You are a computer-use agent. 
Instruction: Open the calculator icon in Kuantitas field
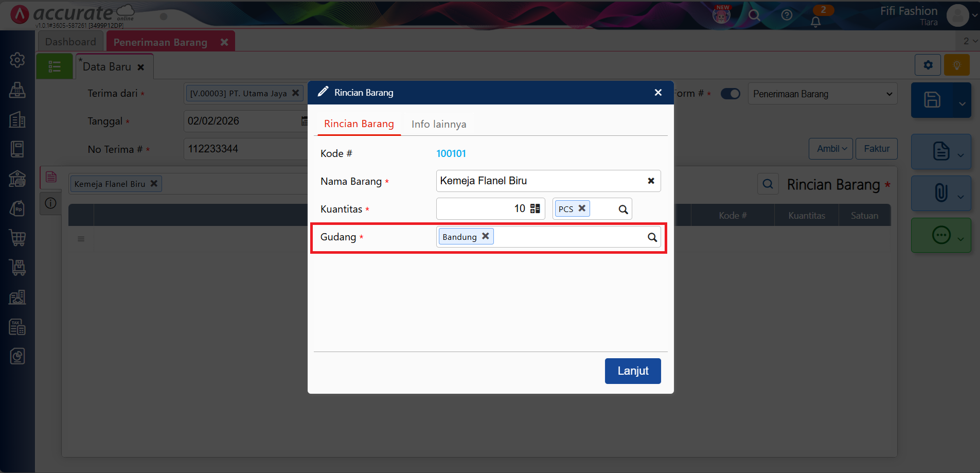pos(535,208)
